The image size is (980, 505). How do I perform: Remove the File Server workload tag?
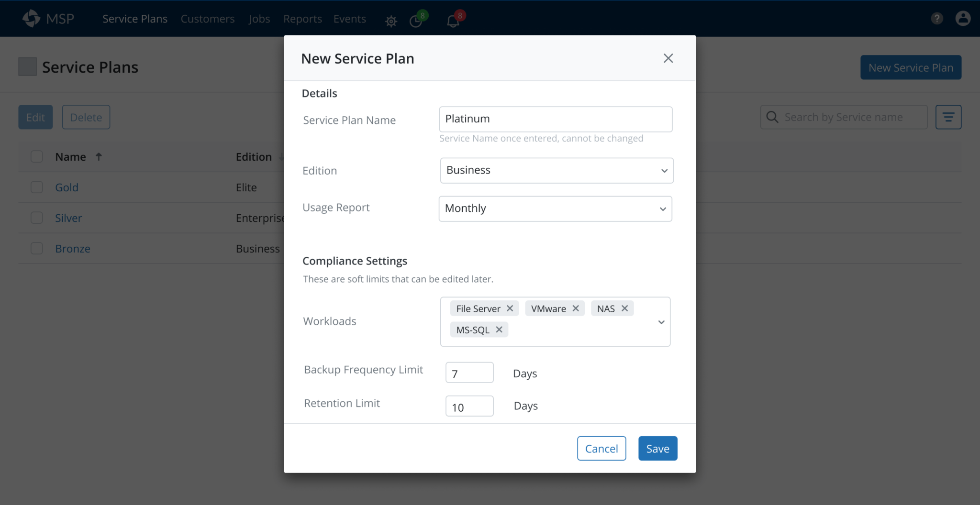510,308
